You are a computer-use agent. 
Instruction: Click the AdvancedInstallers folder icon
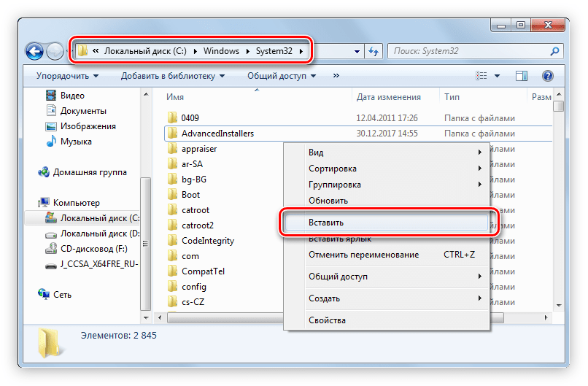[172, 134]
